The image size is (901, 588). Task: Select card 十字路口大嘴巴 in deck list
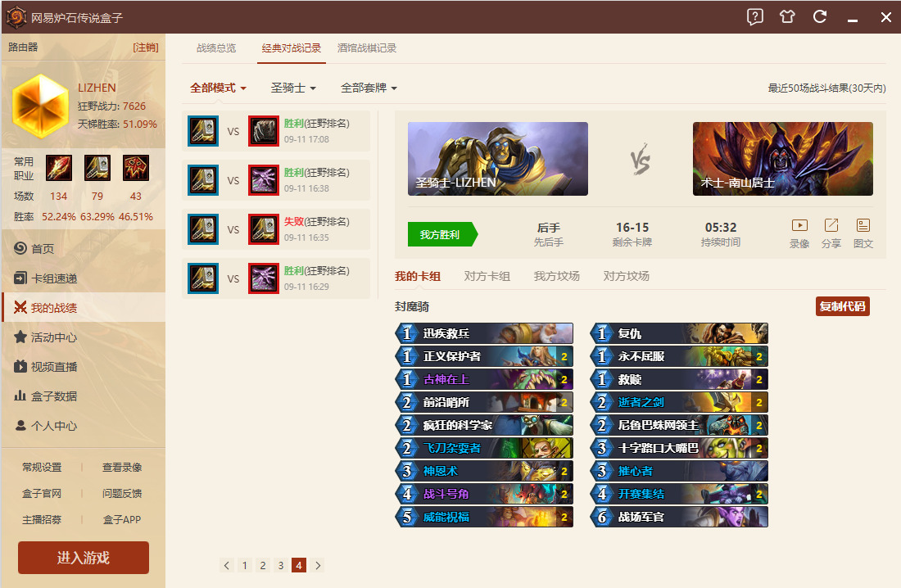click(x=679, y=448)
